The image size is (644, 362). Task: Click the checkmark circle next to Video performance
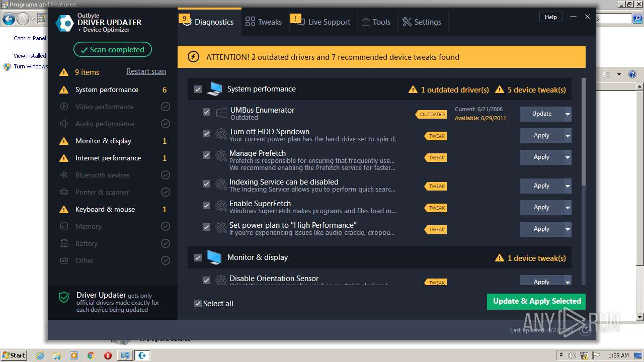pos(165,107)
